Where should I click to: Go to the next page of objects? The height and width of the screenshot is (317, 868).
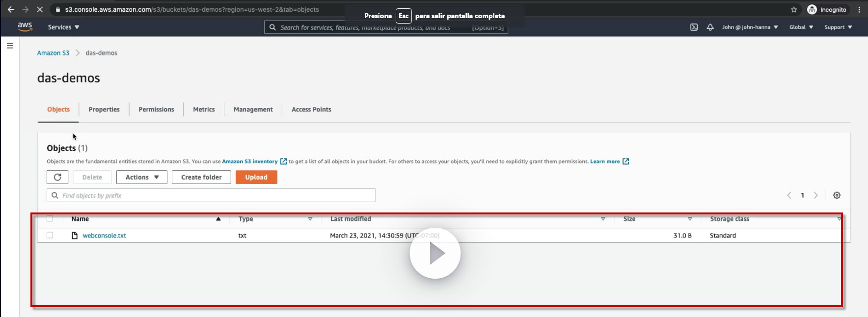pyautogui.click(x=816, y=195)
